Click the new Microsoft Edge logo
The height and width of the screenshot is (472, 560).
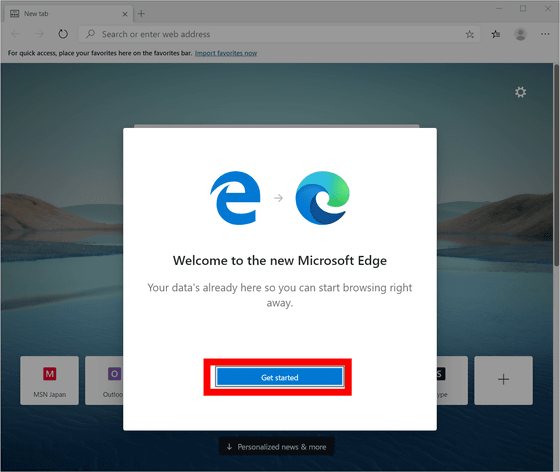pos(322,198)
